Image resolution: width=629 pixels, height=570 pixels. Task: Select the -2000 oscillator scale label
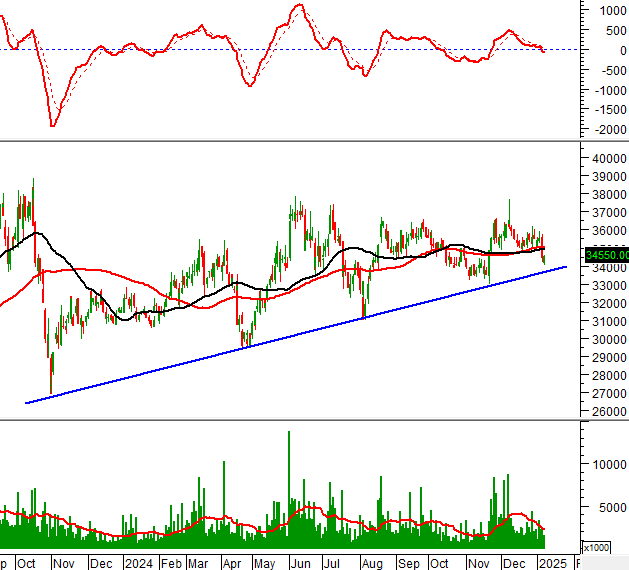tap(610, 130)
